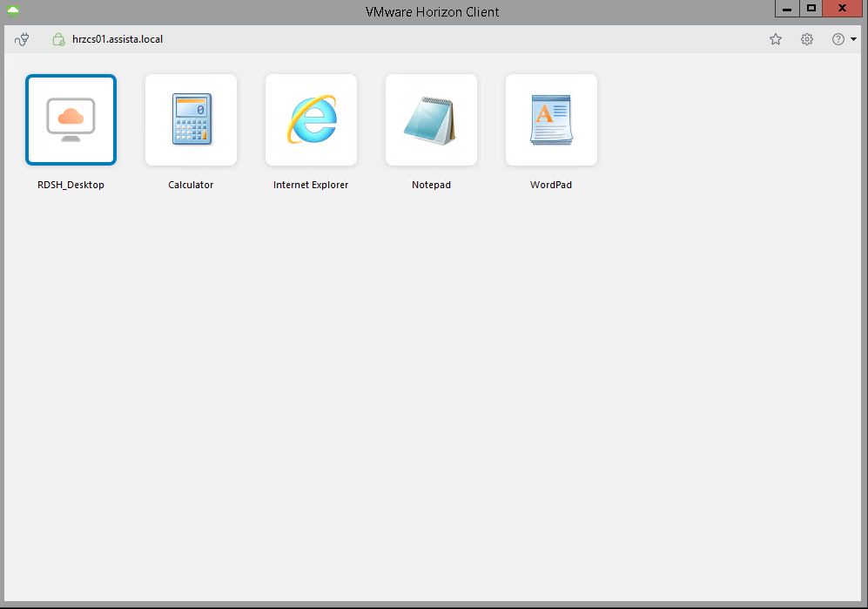Click the VMware Horizon cloud icon in title bar
The image size is (868, 609).
pos(13,11)
